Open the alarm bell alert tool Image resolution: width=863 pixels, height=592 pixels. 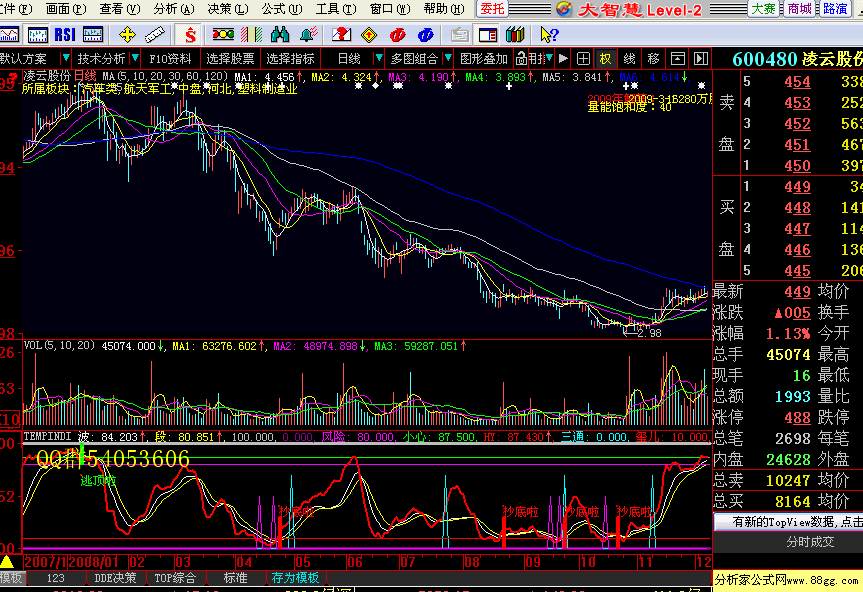(x=309, y=35)
